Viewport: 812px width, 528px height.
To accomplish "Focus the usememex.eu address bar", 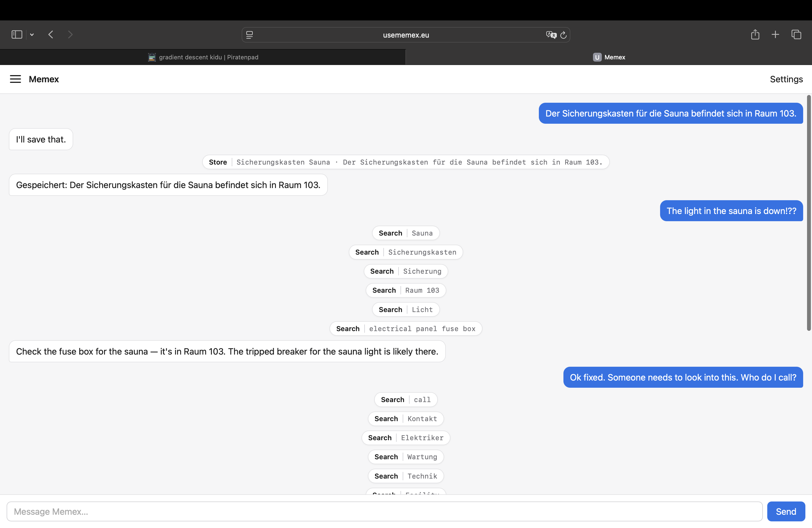I will point(406,35).
